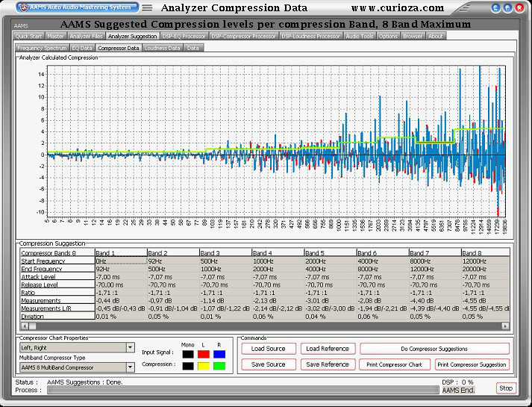Open the hamburger menu icon in title bar
Image resolution: width=532 pixels, height=407 pixels.
click(147, 7)
